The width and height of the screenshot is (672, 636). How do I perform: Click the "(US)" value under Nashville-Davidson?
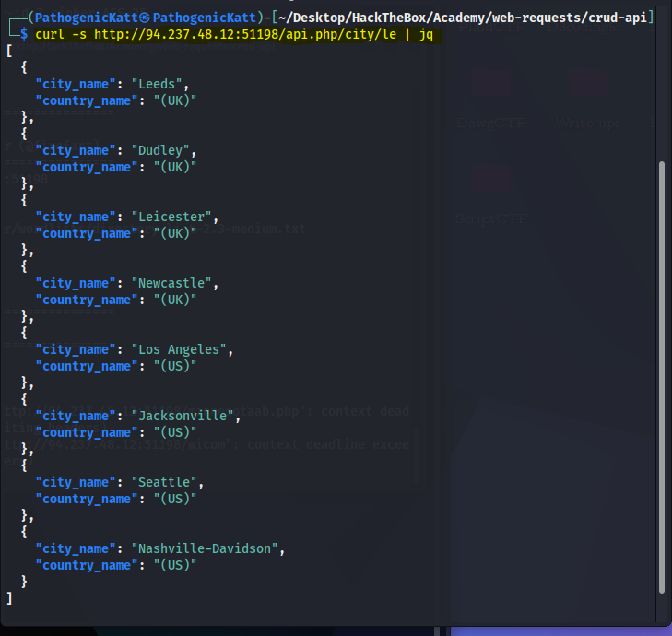[x=175, y=565]
